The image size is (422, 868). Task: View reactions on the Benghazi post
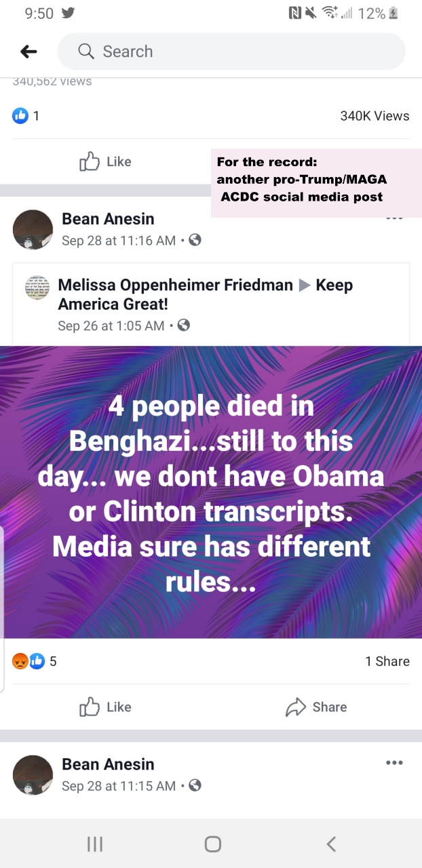point(34,661)
